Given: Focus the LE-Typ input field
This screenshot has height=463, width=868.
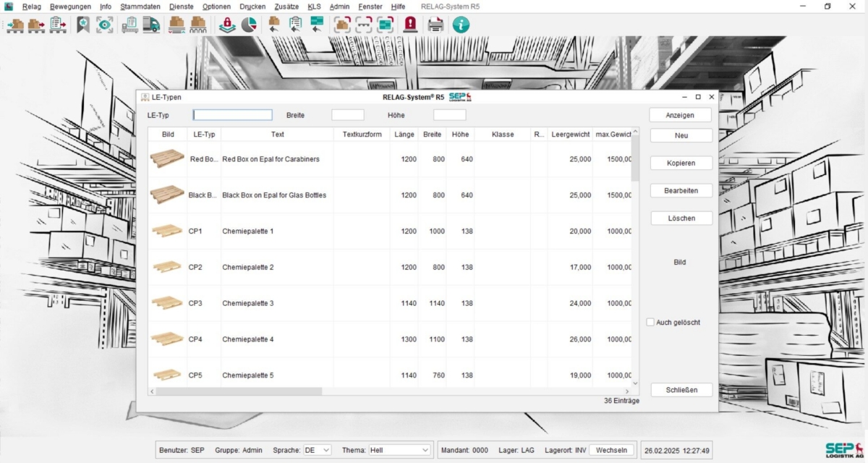Looking at the screenshot, I should coord(233,115).
